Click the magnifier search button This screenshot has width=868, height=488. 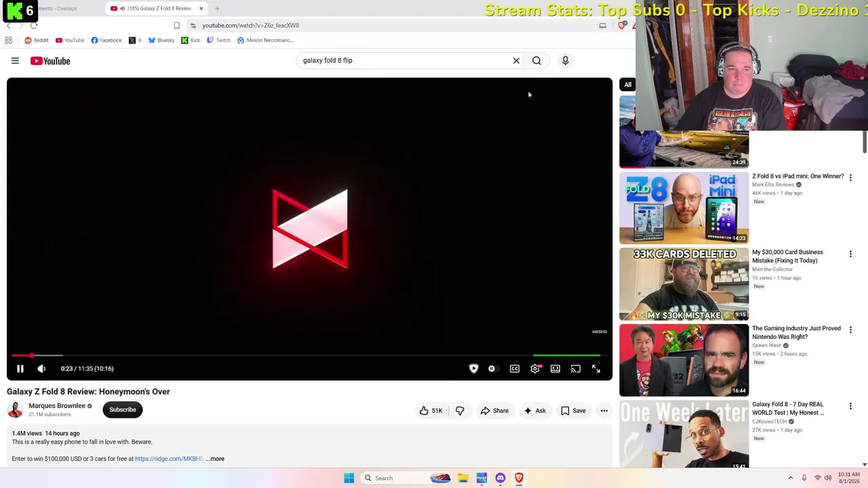pyautogui.click(x=536, y=61)
